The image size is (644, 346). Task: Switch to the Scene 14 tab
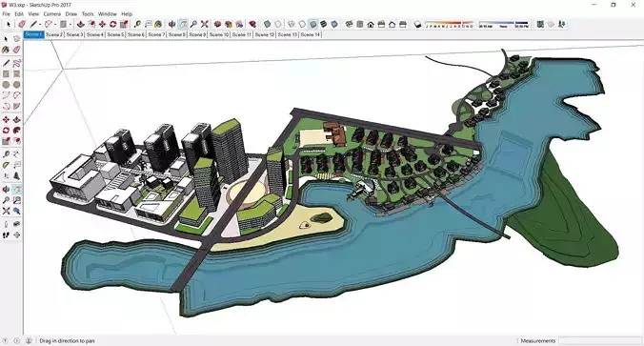pyautogui.click(x=310, y=35)
